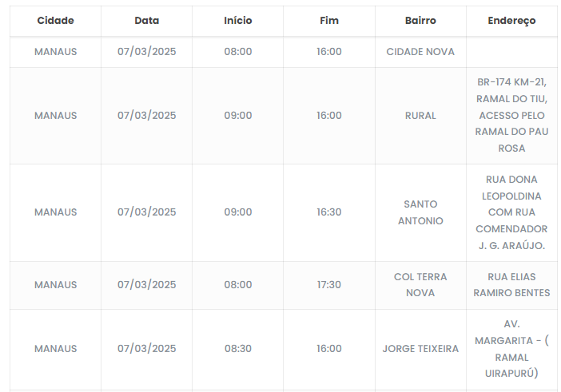
Task: Click the Fim column header
Action: [x=328, y=21]
